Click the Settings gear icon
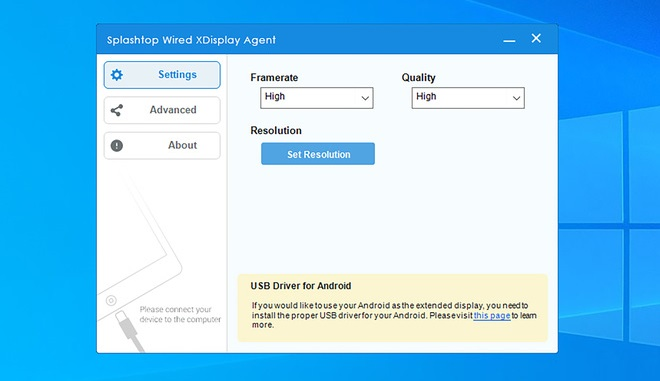Screen dimensions: 660x381 [x=117, y=75]
